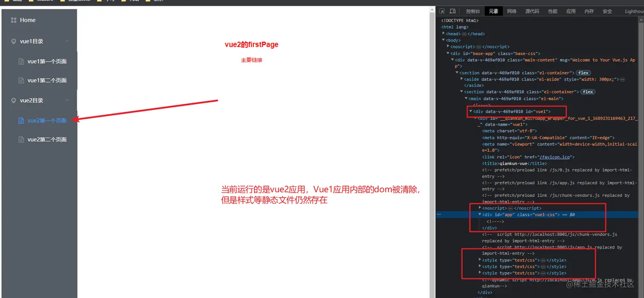Image resolution: width=644 pixels, height=298 pixels.
Task: Click the three-dots gutter beside the selected app div
Action: point(439,215)
